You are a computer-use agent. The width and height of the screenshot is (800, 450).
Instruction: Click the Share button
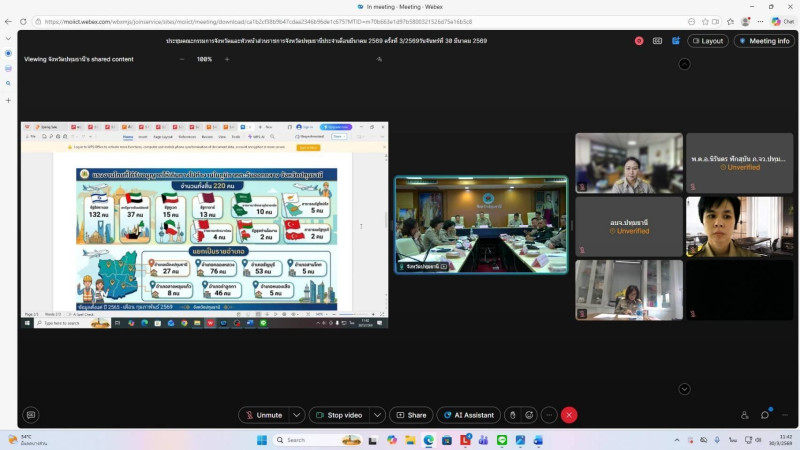tap(411, 415)
